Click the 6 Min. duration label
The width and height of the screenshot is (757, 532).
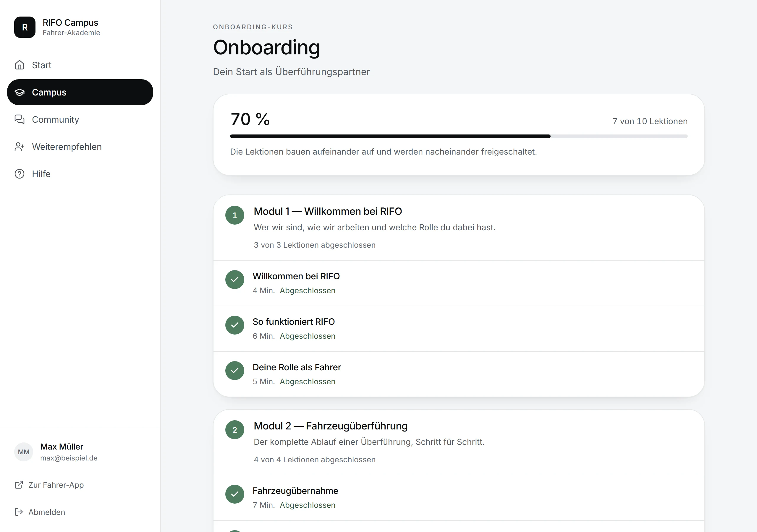pyautogui.click(x=264, y=336)
